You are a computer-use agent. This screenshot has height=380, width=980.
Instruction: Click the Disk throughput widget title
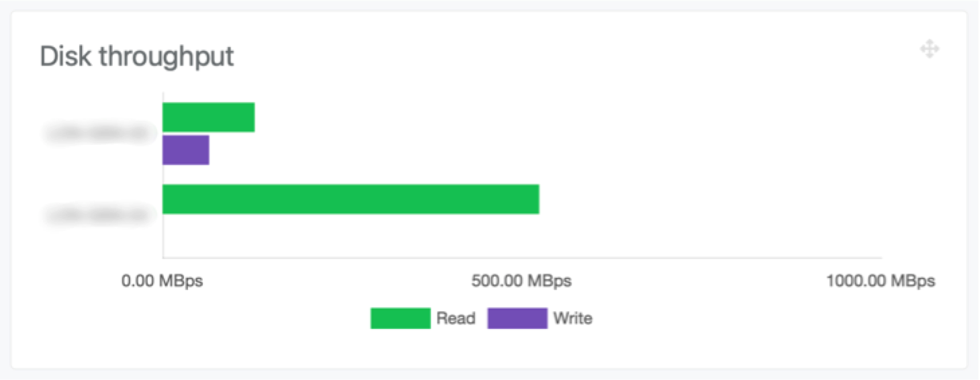click(137, 56)
